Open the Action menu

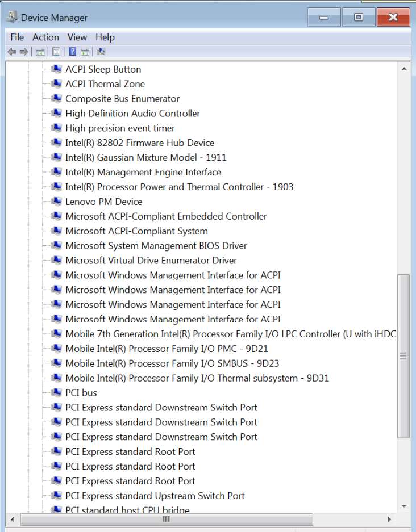[45, 37]
